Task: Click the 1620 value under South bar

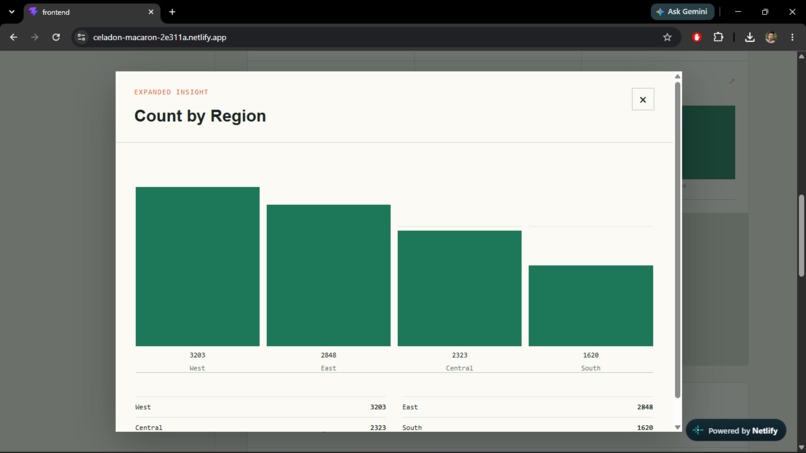Action: pyautogui.click(x=591, y=355)
